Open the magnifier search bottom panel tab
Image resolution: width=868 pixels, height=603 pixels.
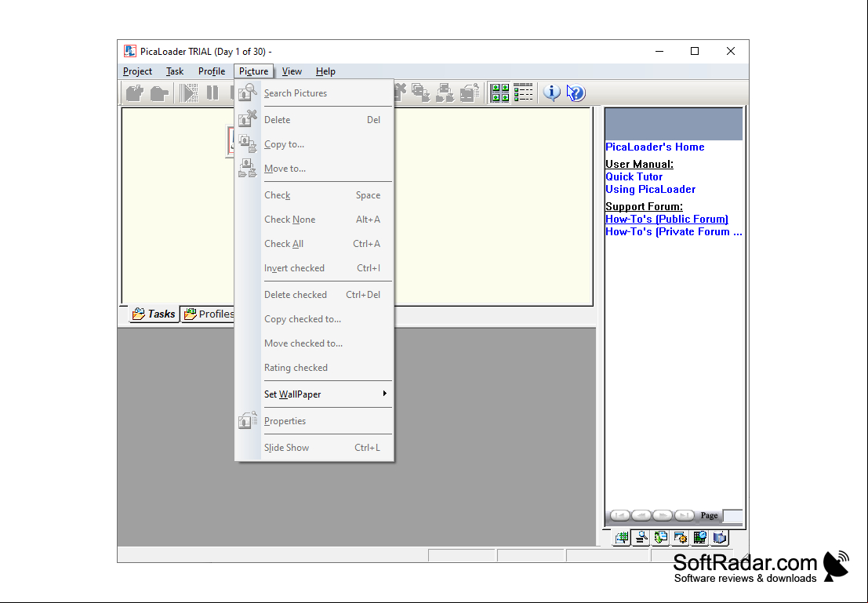[x=641, y=538]
